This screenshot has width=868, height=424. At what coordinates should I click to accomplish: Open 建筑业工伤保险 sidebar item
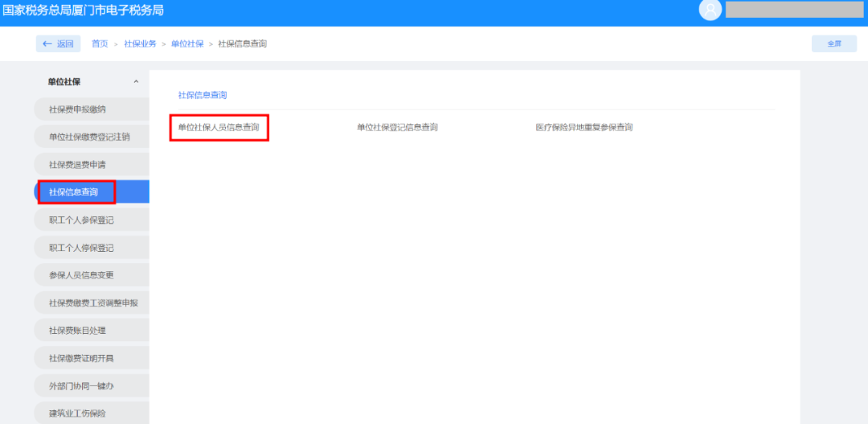click(92, 413)
